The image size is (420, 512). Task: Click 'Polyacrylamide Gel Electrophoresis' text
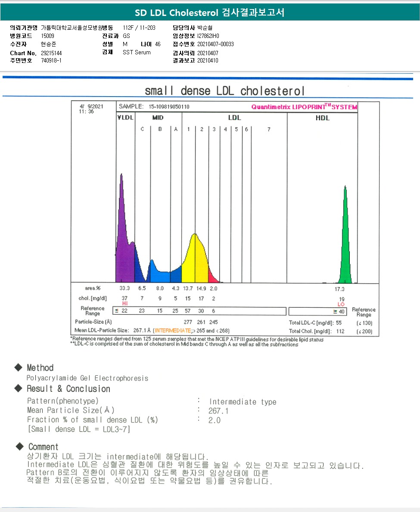click(87, 378)
